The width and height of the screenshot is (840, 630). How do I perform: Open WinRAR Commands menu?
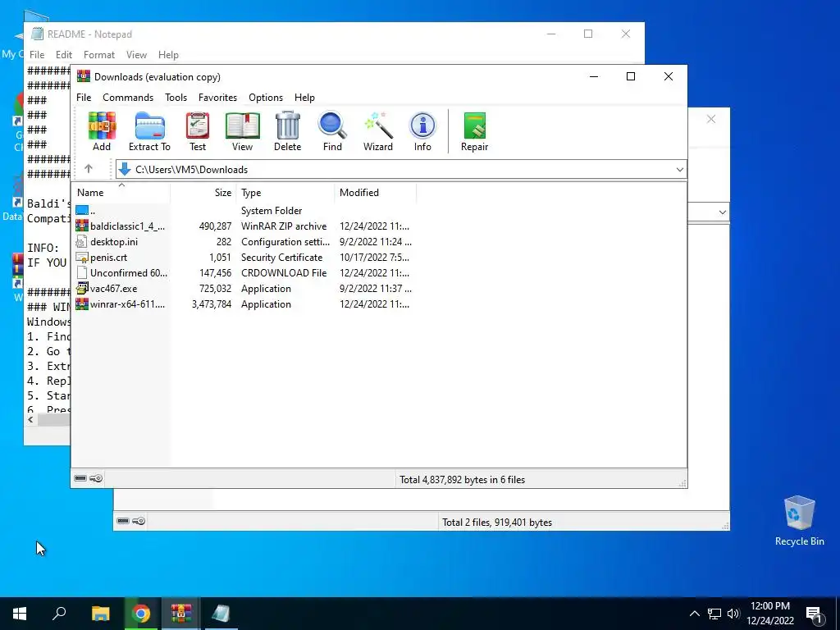click(128, 98)
